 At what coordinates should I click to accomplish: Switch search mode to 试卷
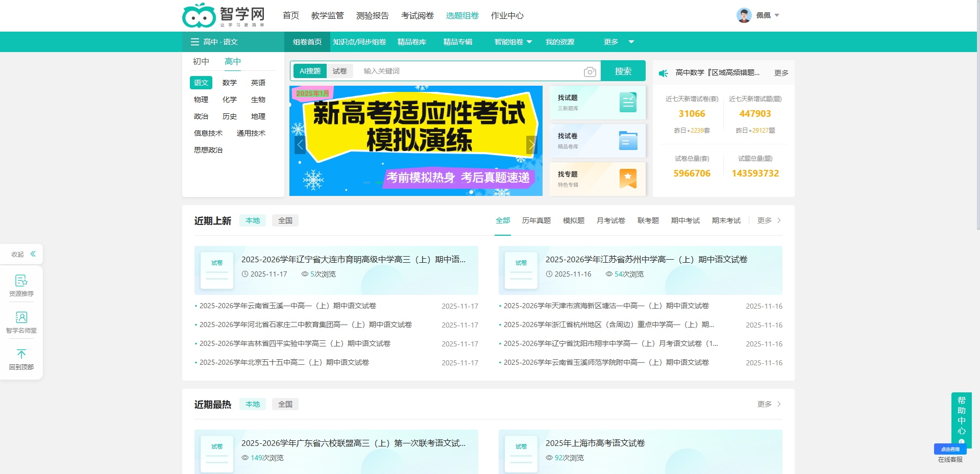(339, 71)
